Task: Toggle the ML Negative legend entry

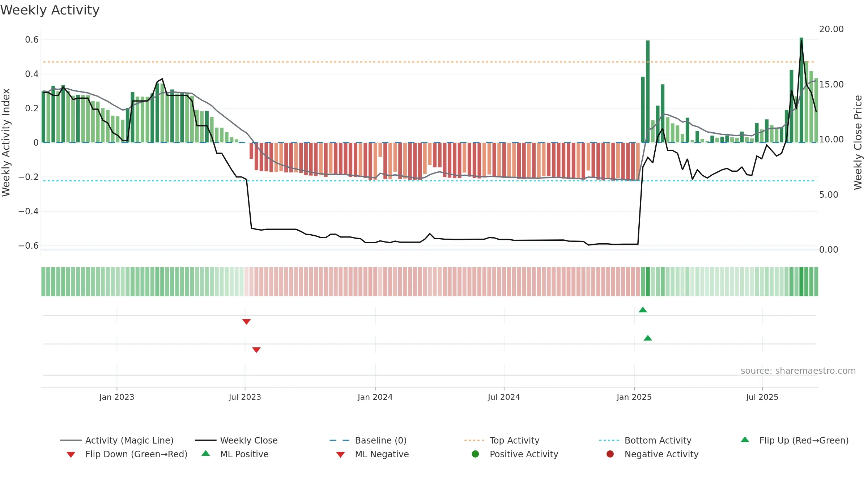Action: point(373,454)
